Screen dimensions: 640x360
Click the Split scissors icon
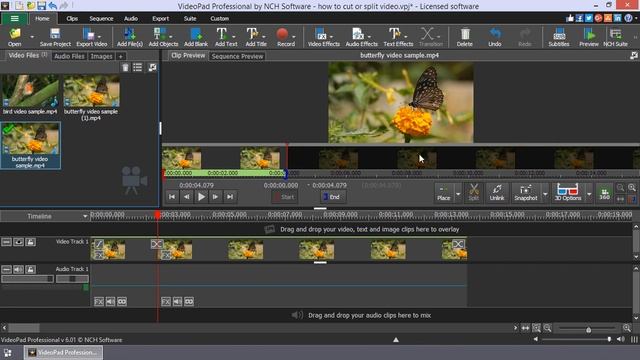[473, 192]
